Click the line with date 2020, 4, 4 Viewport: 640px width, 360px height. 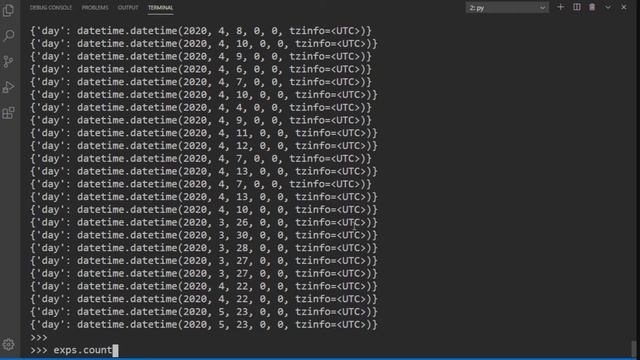pyautogui.click(x=200, y=107)
